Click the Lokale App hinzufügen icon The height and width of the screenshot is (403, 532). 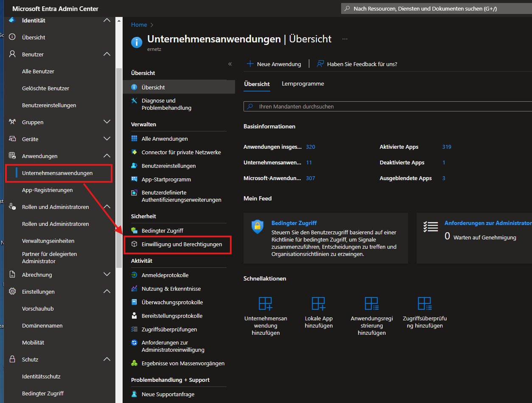319,303
